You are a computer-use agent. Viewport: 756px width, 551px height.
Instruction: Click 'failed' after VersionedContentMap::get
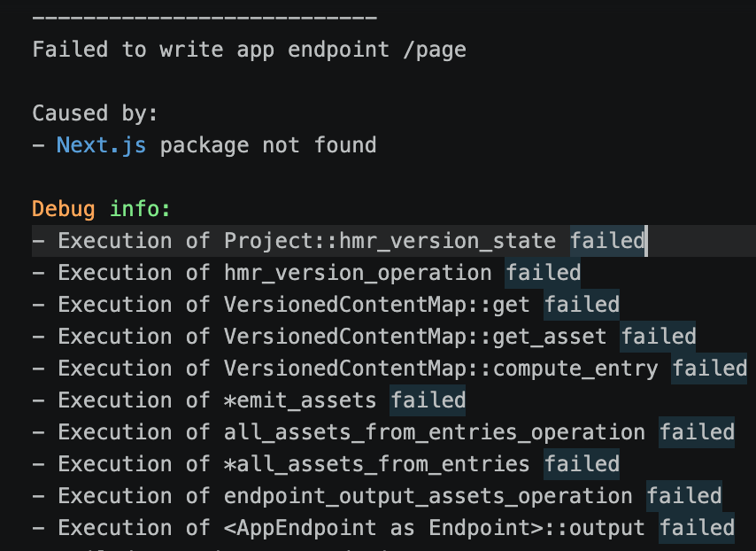coord(582,305)
